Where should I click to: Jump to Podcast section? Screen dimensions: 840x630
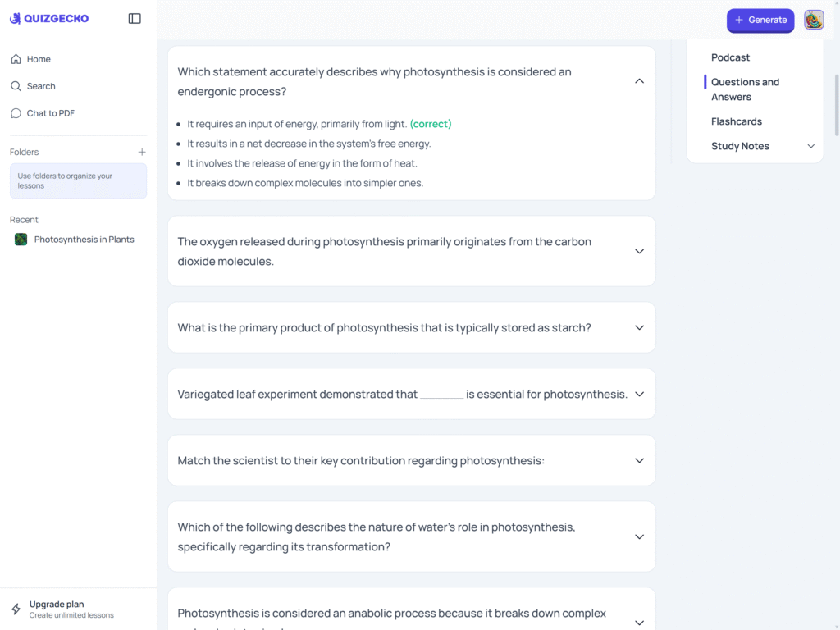click(x=730, y=57)
